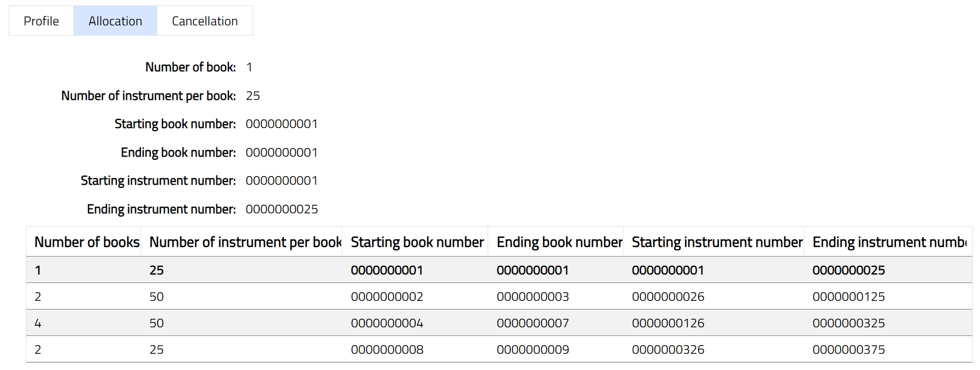Screen dimensions: 980x370
Task: Click ending instrument number cell 0000000125
Action: 848,297
